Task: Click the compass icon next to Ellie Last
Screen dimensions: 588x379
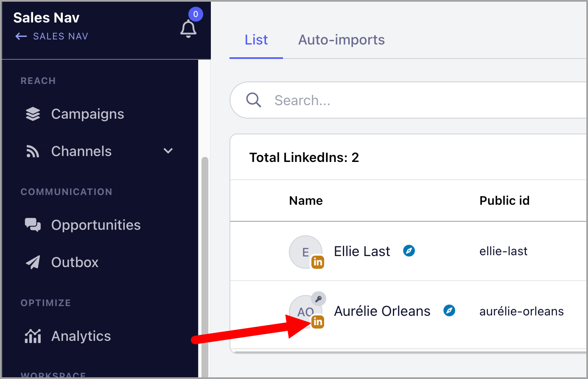Action: pyautogui.click(x=409, y=251)
